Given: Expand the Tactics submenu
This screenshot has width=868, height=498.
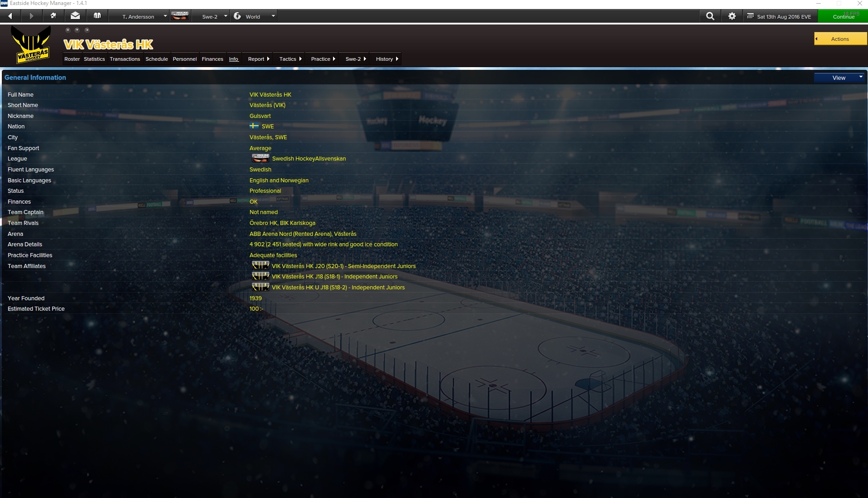Looking at the screenshot, I should pyautogui.click(x=290, y=59).
